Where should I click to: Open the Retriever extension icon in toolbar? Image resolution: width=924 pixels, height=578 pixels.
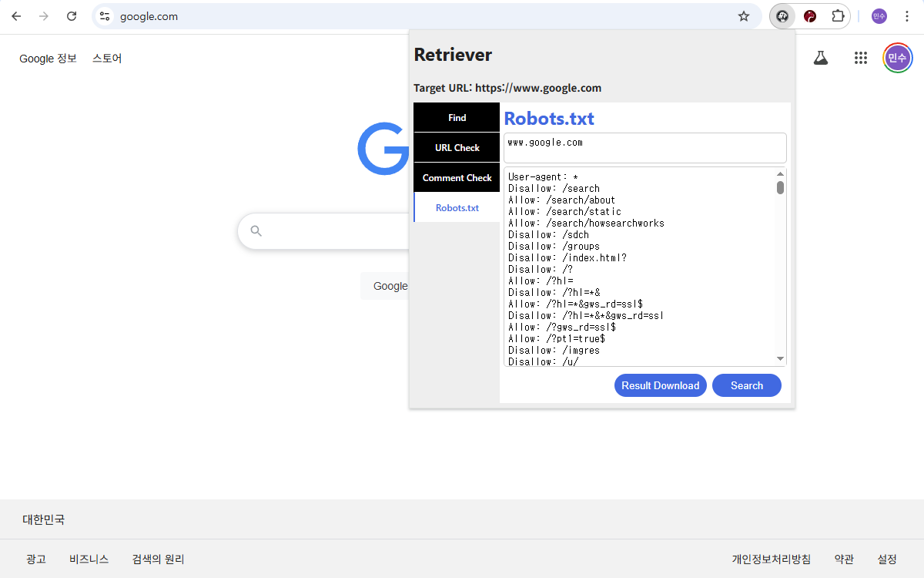[782, 16]
